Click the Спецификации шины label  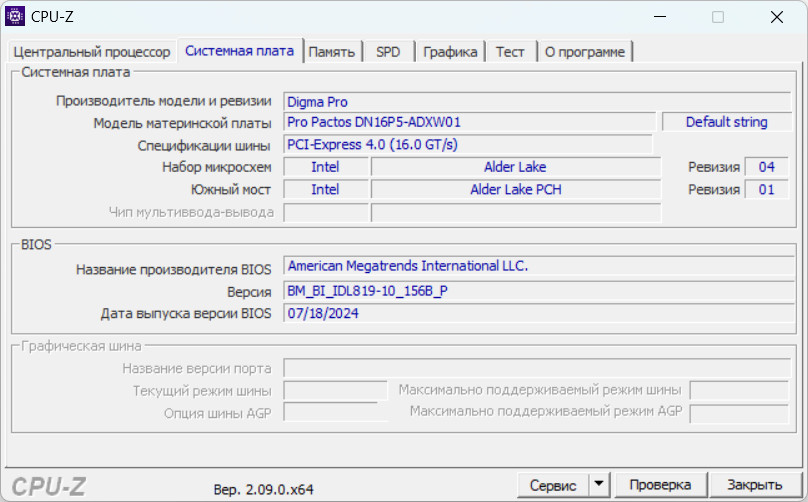click(x=204, y=146)
